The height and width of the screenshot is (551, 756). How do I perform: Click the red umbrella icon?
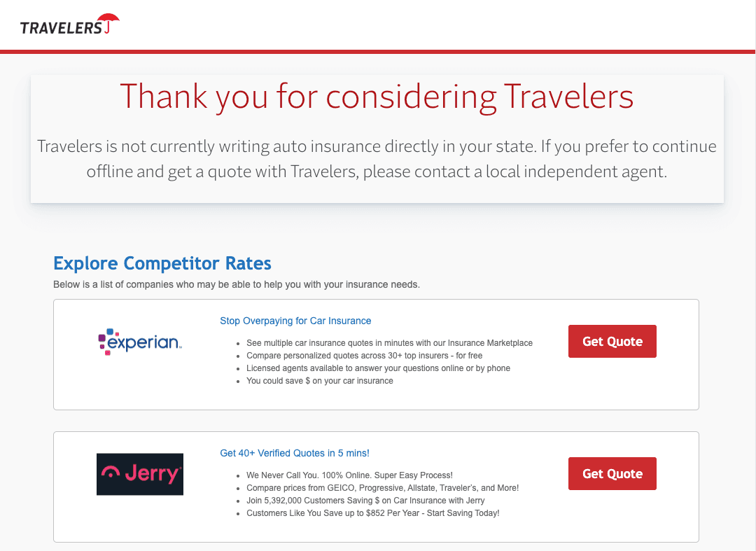coord(108,21)
